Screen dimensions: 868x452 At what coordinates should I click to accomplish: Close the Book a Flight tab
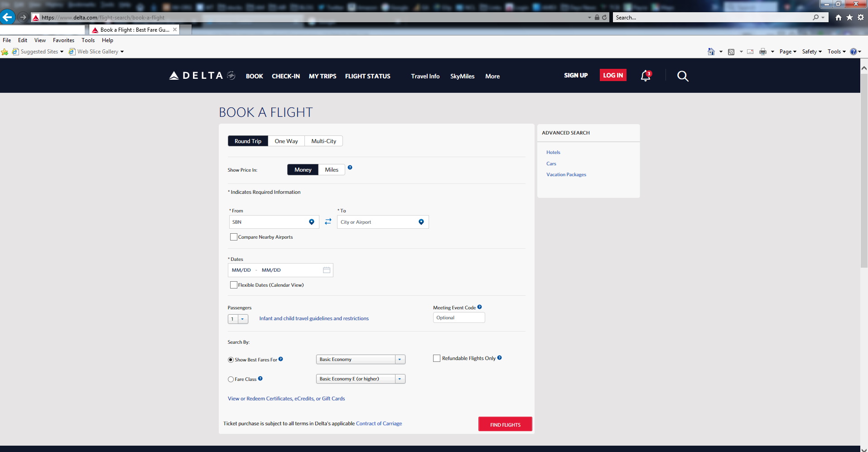(x=175, y=29)
